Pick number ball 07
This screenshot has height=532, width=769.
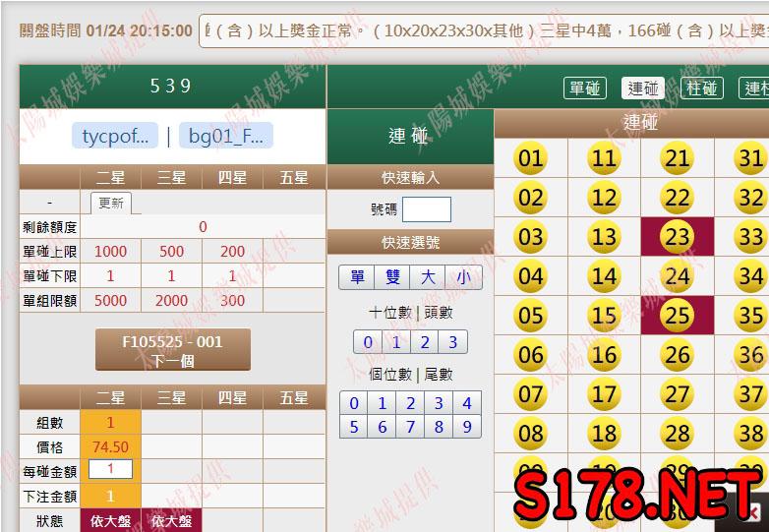(530, 393)
